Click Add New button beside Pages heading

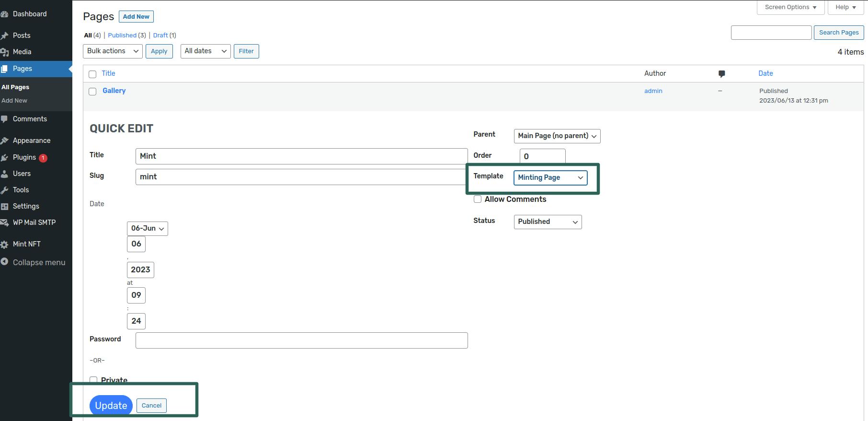pyautogui.click(x=136, y=16)
